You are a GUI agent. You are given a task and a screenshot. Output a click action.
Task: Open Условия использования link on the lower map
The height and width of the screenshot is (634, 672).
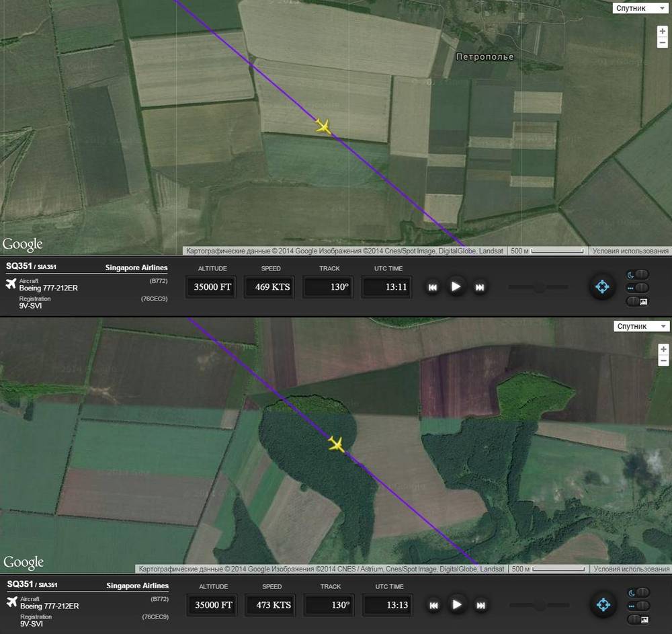pyautogui.click(x=632, y=569)
